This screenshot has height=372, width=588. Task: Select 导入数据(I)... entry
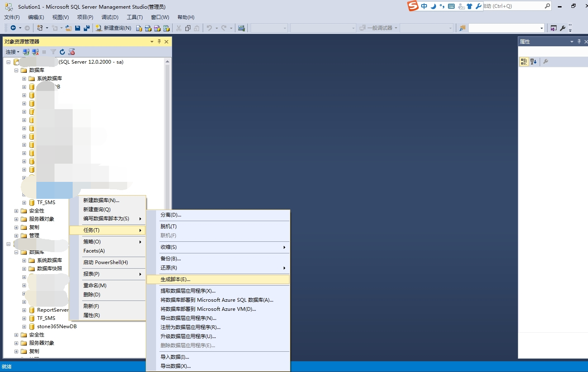point(218,357)
